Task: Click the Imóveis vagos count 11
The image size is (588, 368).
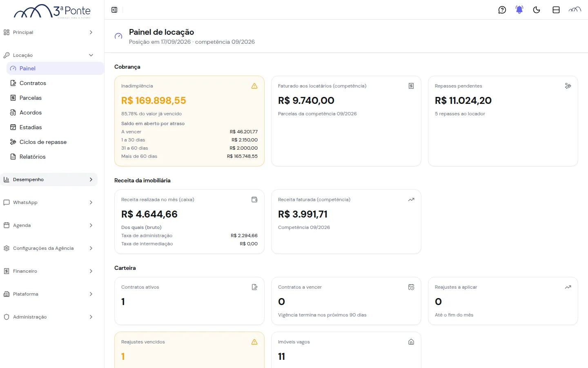Action: pos(281,357)
